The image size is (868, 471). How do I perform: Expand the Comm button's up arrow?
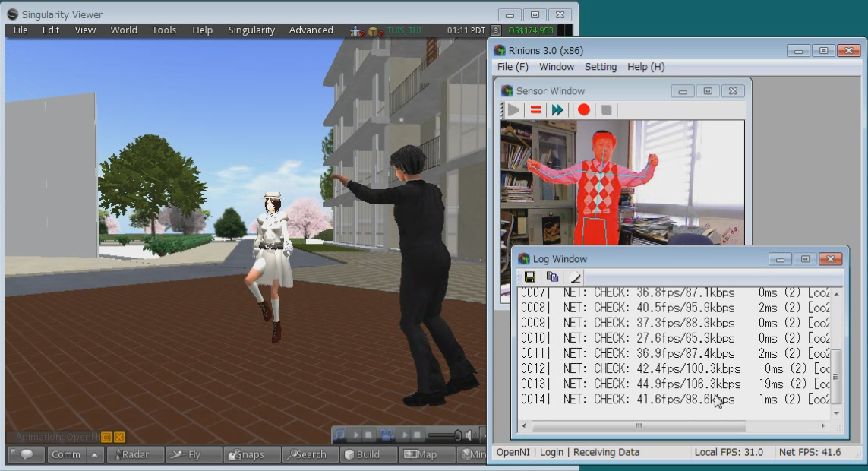coord(95,455)
